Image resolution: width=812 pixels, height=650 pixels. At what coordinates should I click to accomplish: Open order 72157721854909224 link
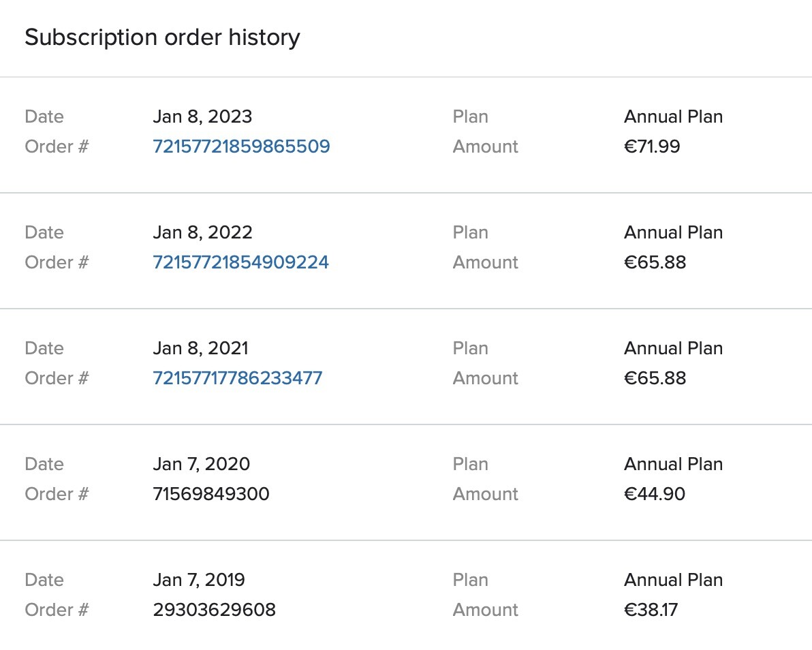click(x=240, y=262)
